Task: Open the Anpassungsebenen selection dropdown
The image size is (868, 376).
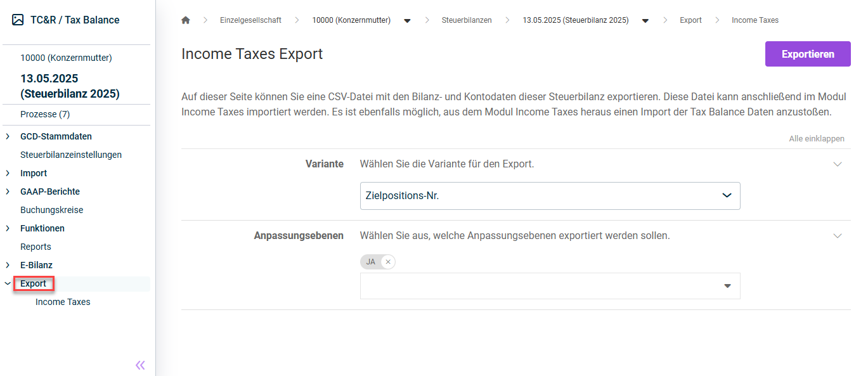Action: click(x=550, y=286)
